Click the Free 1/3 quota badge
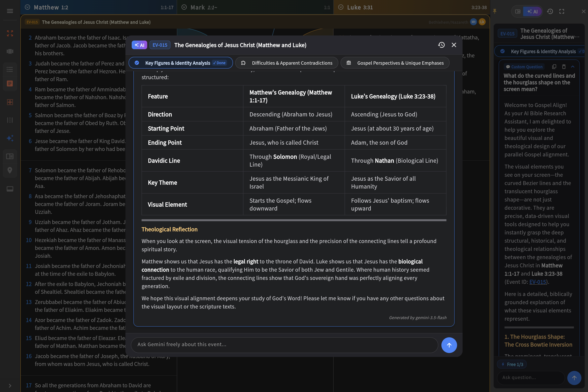This screenshot has height=392, width=588. (512, 364)
